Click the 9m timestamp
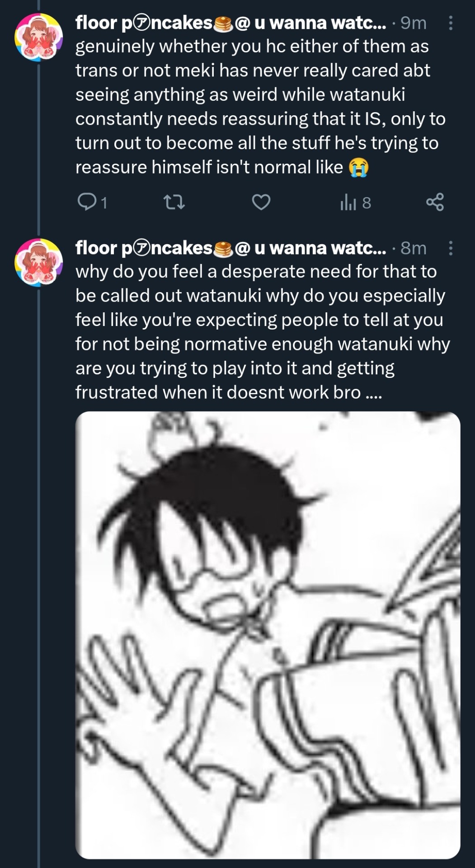This screenshot has width=475, height=868. click(x=414, y=23)
